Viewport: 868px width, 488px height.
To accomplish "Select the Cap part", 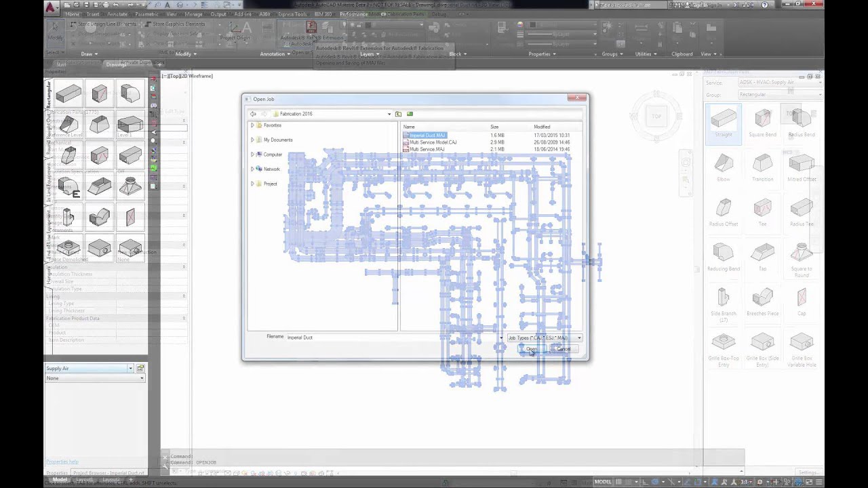I will (802, 302).
